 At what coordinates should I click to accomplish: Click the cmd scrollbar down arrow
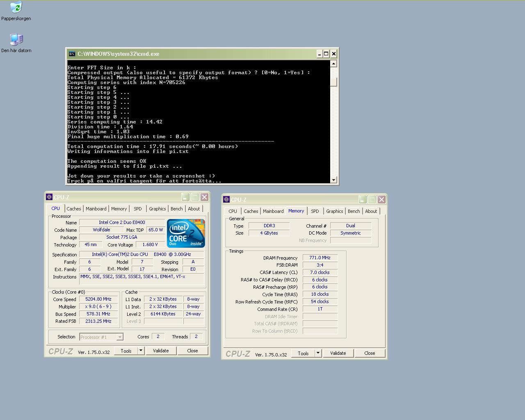coord(333,180)
